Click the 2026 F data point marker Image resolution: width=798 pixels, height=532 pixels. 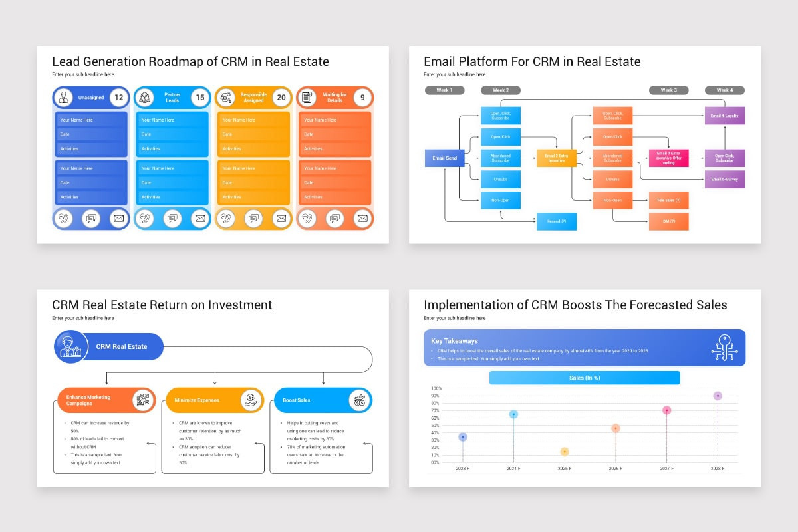[616, 428]
